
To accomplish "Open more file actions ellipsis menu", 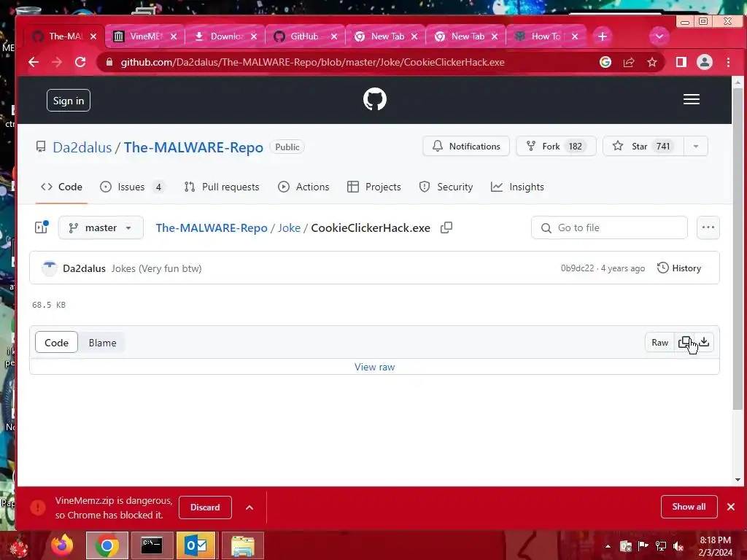I will click(708, 227).
